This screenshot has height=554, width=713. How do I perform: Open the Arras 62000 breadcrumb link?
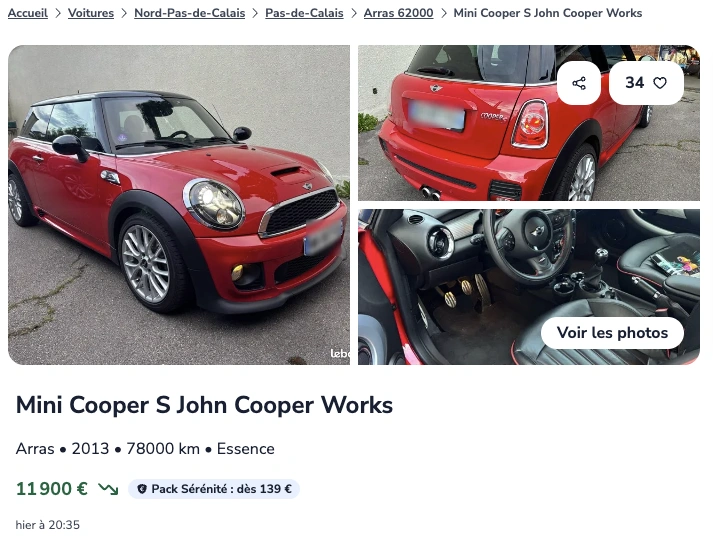(398, 13)
